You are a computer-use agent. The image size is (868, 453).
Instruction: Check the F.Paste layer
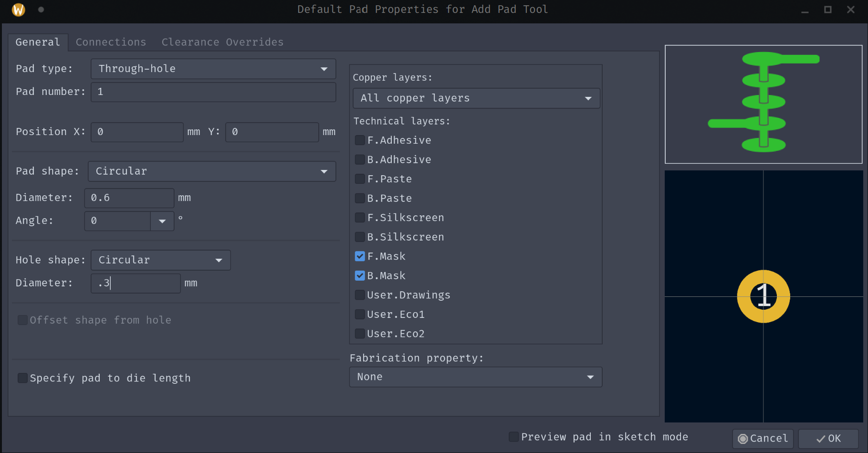[360, 179]
